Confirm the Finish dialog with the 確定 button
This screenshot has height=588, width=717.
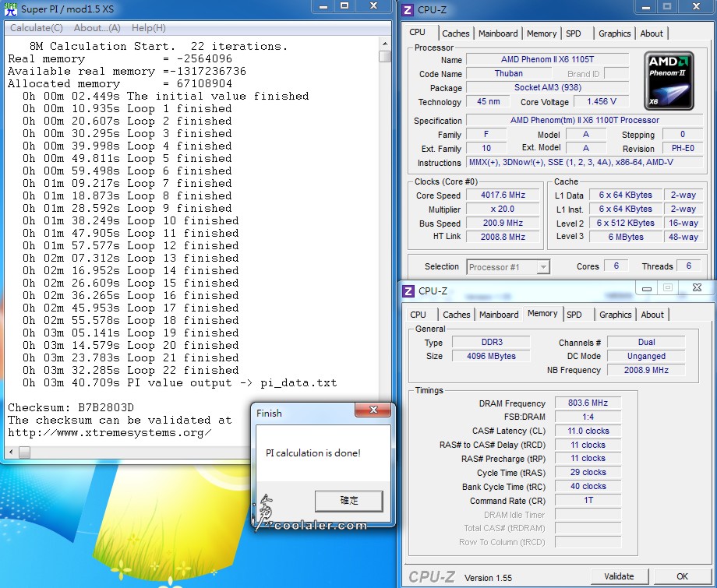tap(349, 501)
